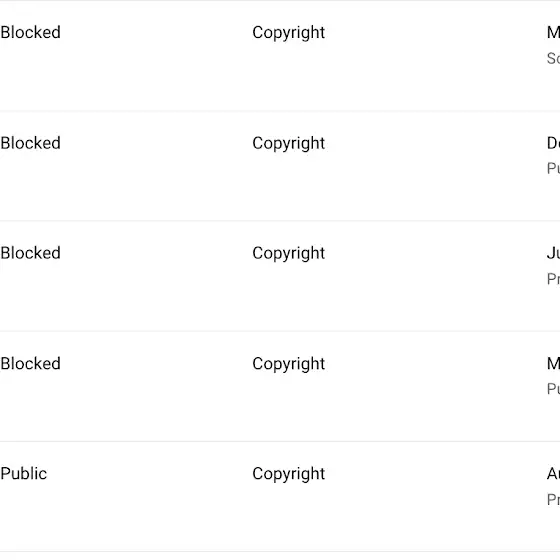Open Copyright restriction in the second row
The height and width of the screenshot is (560, 560).
tap(289, 144)
